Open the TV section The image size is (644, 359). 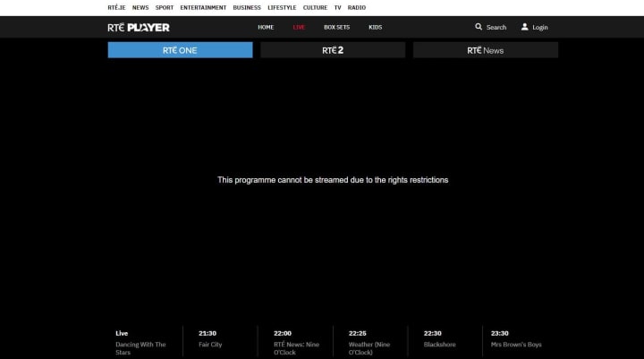[337, 7]
